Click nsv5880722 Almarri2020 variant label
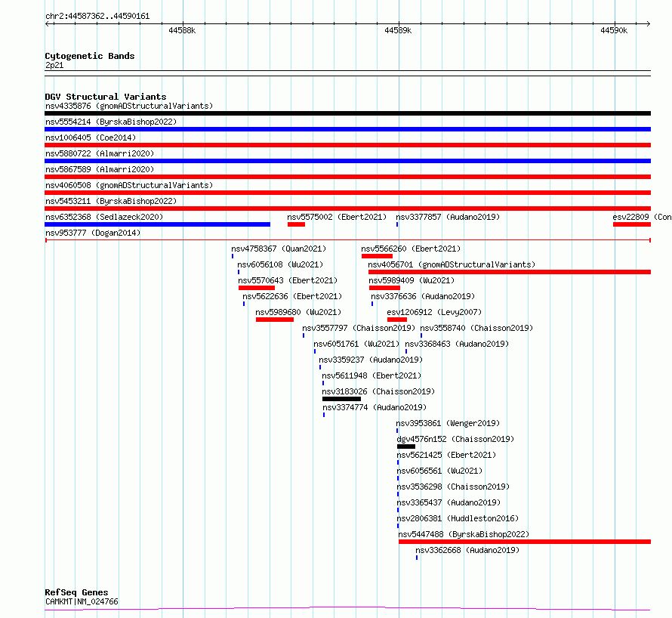This screenshot has width=672, height=618. (x=100, y=153)
